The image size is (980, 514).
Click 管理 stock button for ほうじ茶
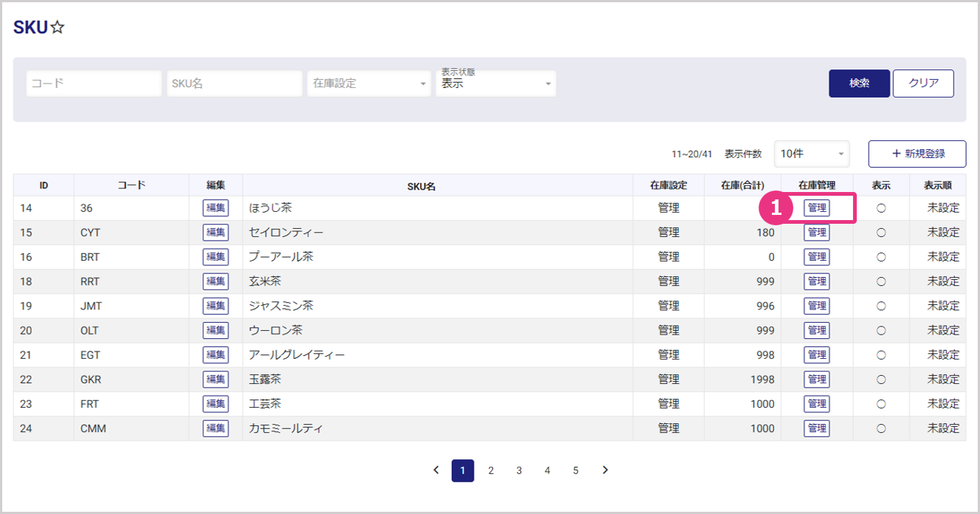pyautogui.click(x=816, y=208)
